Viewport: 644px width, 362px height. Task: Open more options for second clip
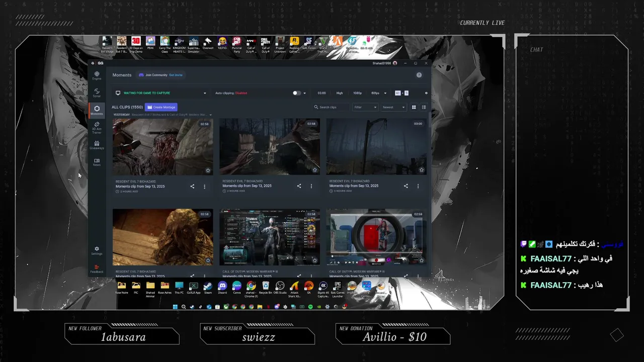click(311, 186)
